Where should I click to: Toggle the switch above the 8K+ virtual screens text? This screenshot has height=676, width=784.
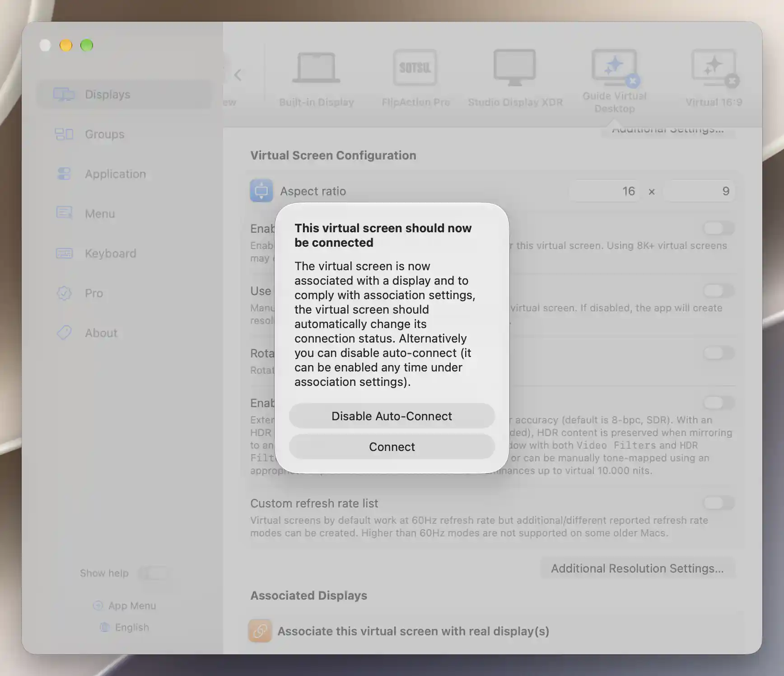click(x=719, y=228)
